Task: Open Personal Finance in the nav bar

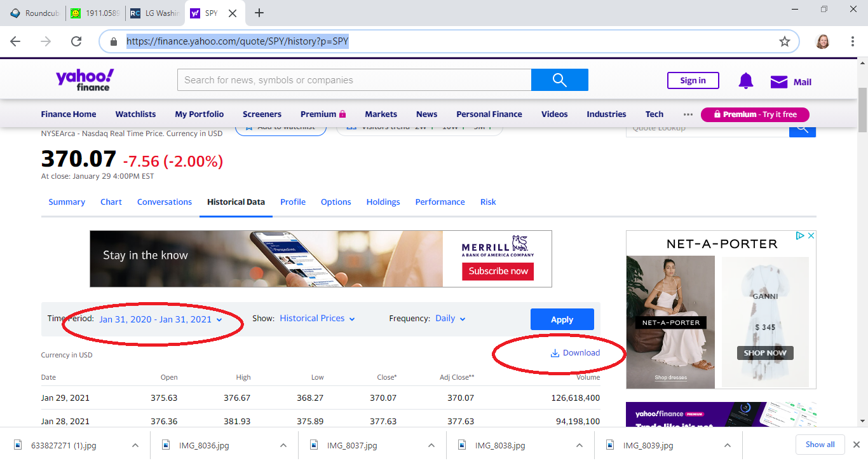Action: point(489,114)
